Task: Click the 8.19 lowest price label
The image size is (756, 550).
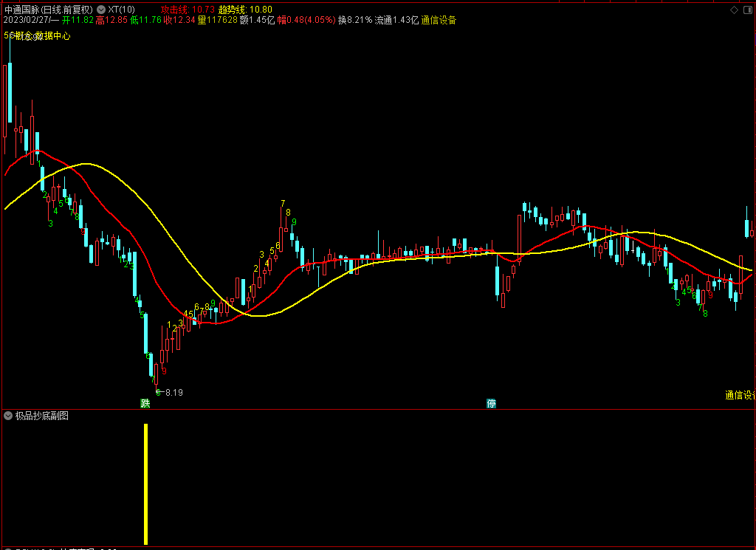Action: [x=174, y=392]
